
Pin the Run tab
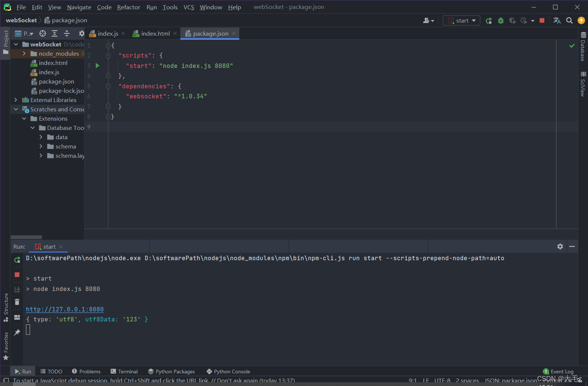[x=17, y=332]
